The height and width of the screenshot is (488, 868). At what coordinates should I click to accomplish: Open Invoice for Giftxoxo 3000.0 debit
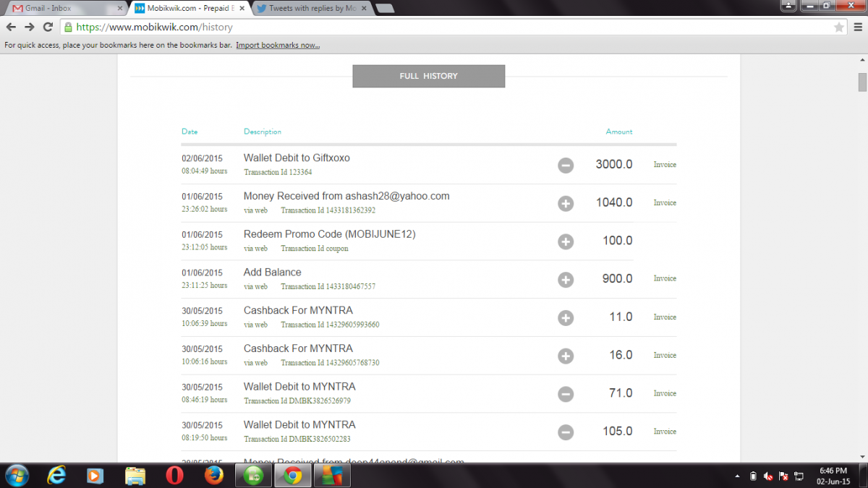[x=665, y=165]
